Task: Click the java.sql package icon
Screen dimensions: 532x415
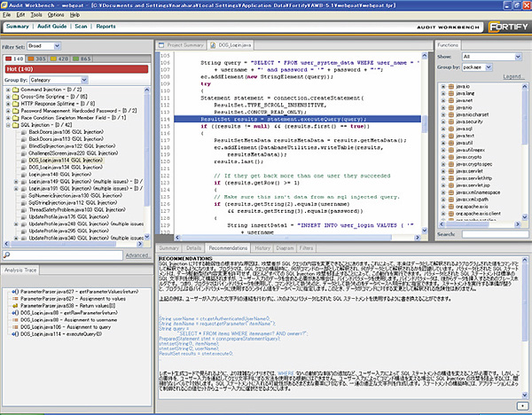Action: click(x=453, y=127)
